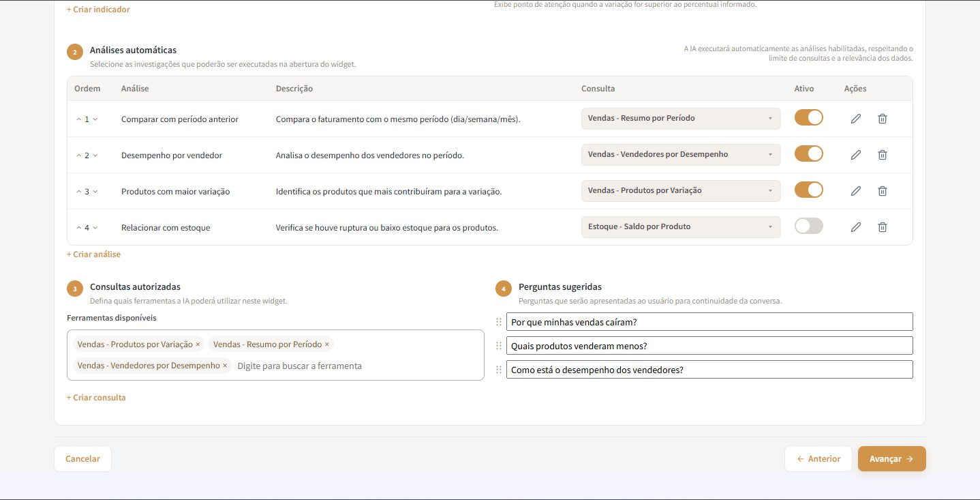Screen dimensions: 980x500
Task: Move Produtos com maior variação up
Action: [79, 192]
